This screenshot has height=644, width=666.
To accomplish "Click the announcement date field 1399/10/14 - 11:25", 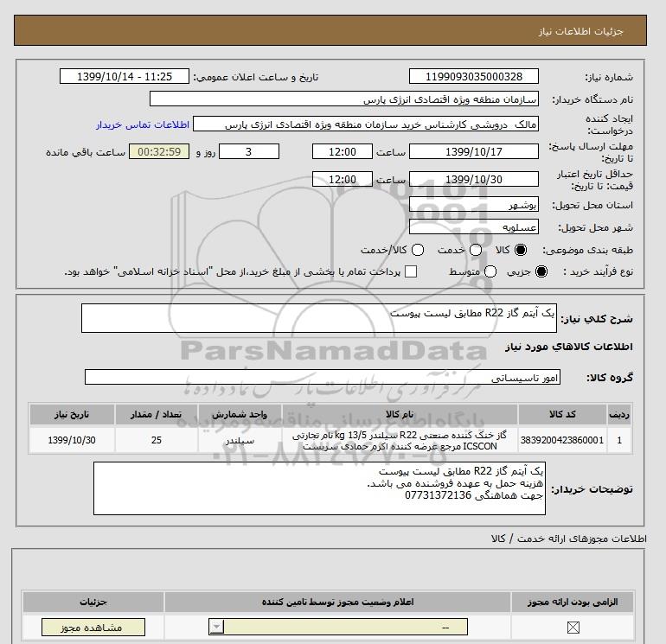I will click(x=125, y=76).
